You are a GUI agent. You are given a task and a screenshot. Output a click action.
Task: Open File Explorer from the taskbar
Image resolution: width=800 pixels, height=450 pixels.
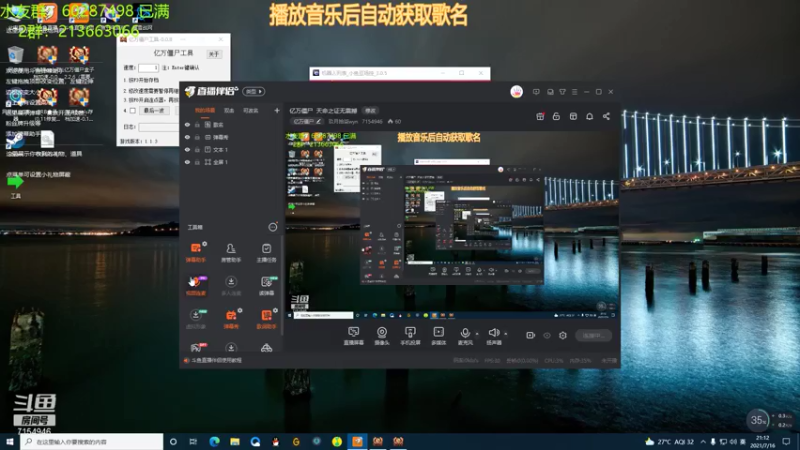pyautogui.click(x=235, y=442)
